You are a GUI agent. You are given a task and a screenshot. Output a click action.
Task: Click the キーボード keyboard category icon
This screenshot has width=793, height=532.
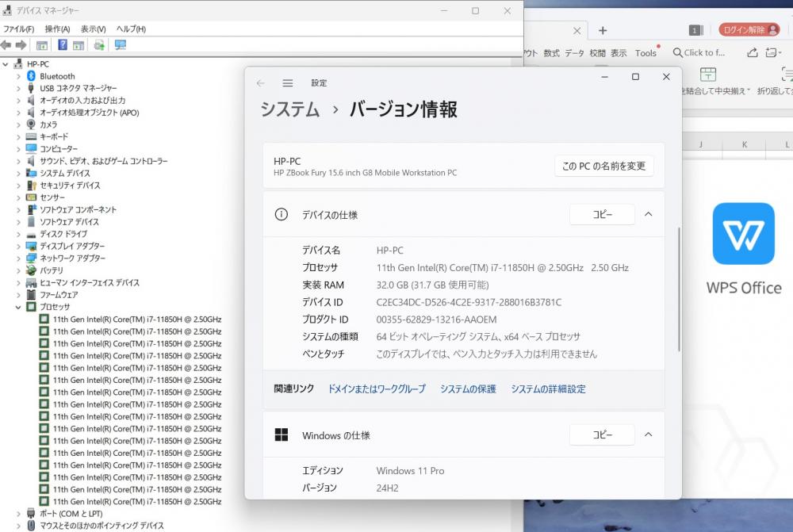click(x=31, y=136)
